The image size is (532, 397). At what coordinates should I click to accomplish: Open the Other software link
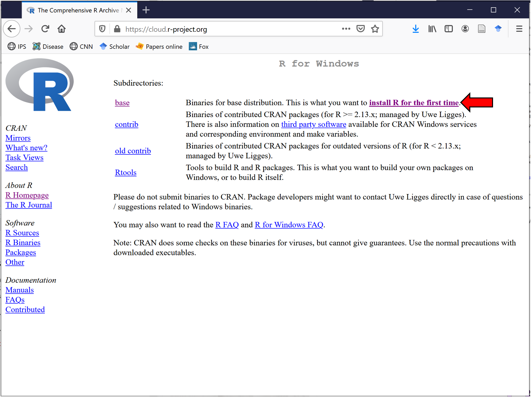tap(15, 262)
